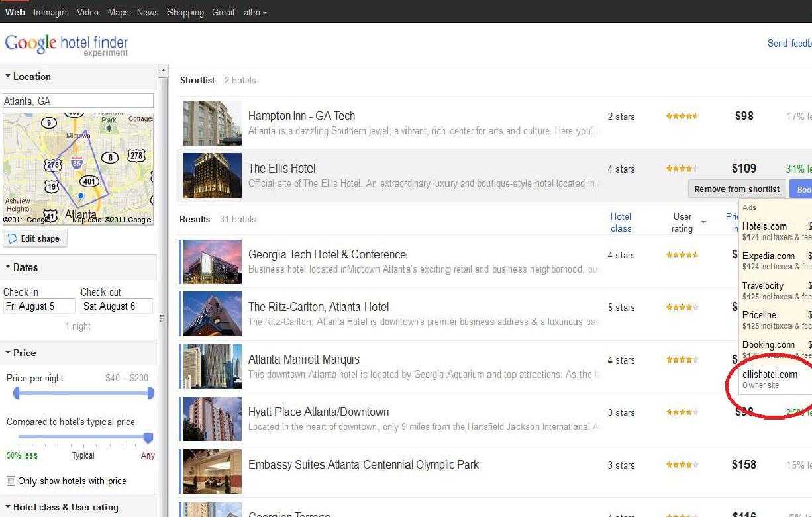812x517 pixels.
Task: Select The Ritz-Carlton, Atlanta Hotel name
Action: [x=319, y=307]
